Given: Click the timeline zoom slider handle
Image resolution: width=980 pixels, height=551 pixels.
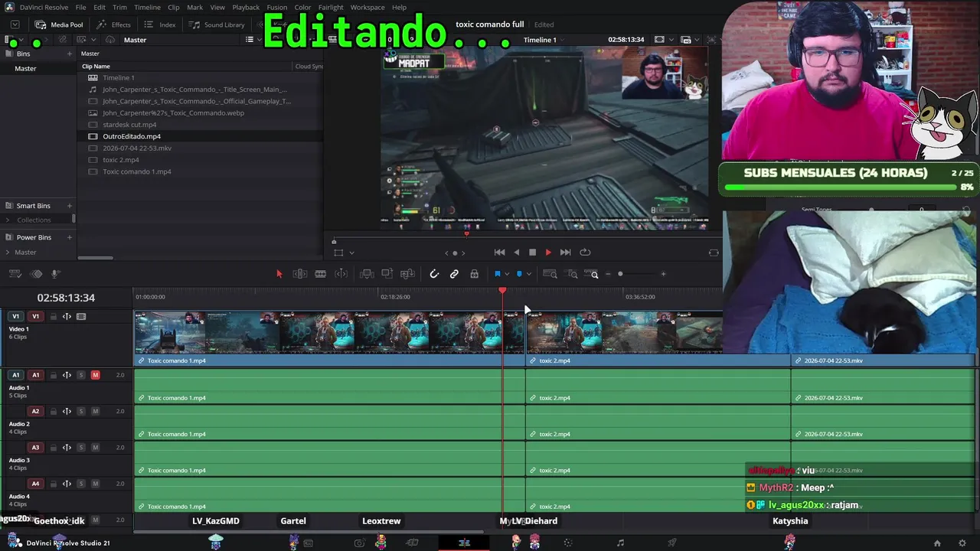Looking at the screenshot, I should (620, 274).
